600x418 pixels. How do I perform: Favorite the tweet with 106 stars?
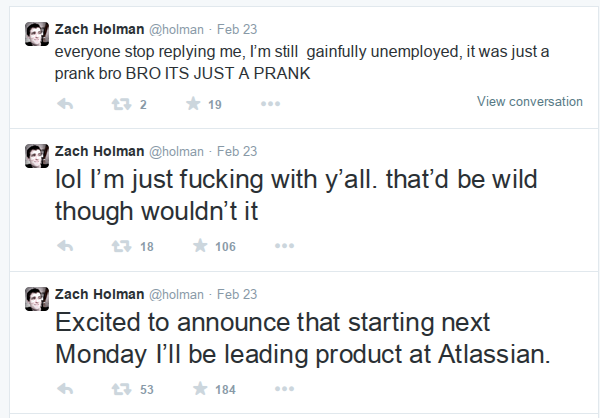tap(200, 246)
